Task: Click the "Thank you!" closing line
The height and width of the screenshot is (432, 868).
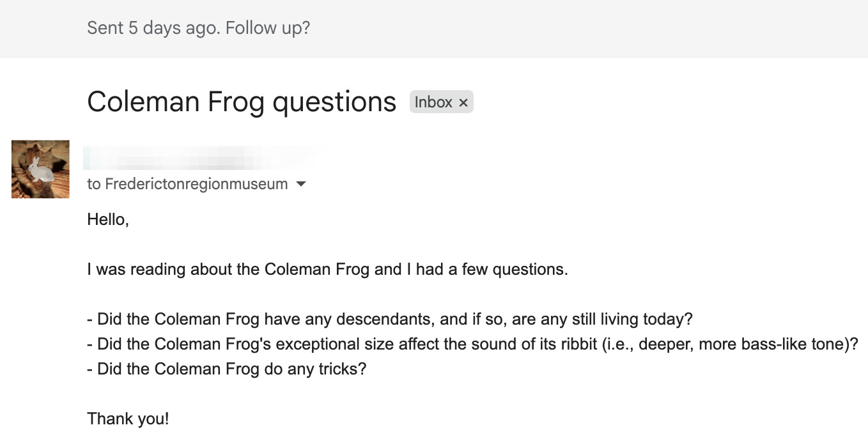Action: point(128,419)
